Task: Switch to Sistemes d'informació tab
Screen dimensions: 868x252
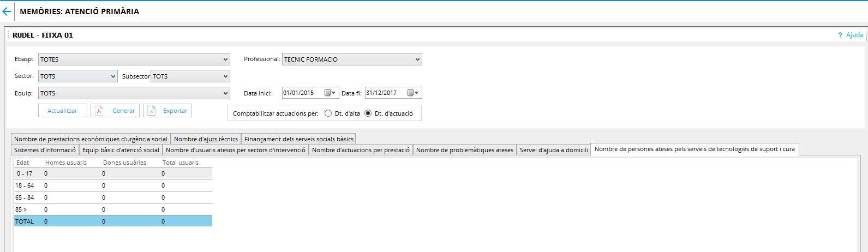Action: [x=45, y=150]
